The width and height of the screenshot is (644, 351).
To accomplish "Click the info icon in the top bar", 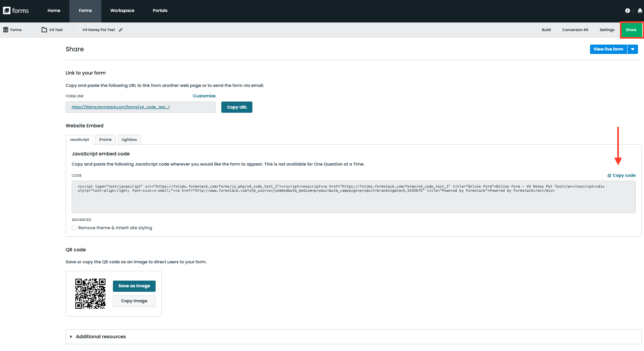I will pyautogui.click(x=627, y=10).
